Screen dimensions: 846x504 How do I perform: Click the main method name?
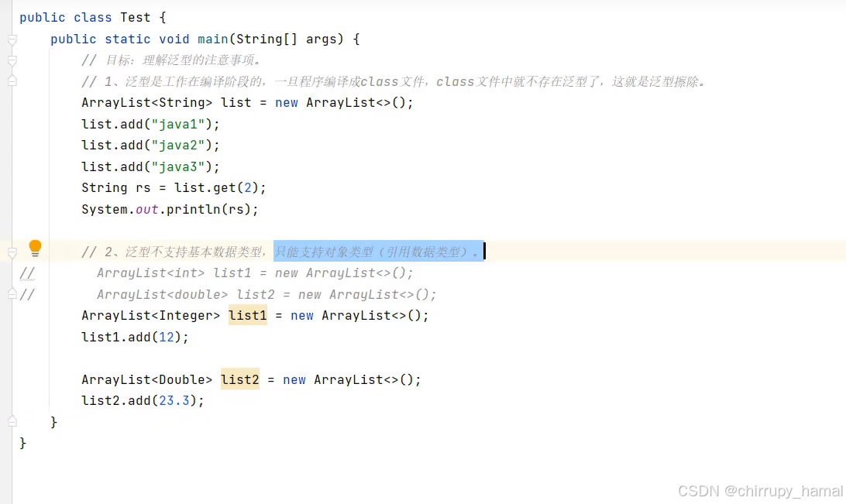tap(212, 39)
